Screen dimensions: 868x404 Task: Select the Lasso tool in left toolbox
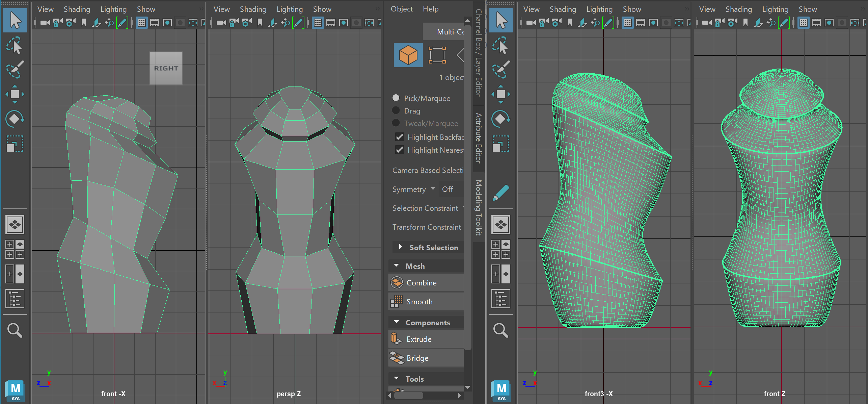click(15, 45)
